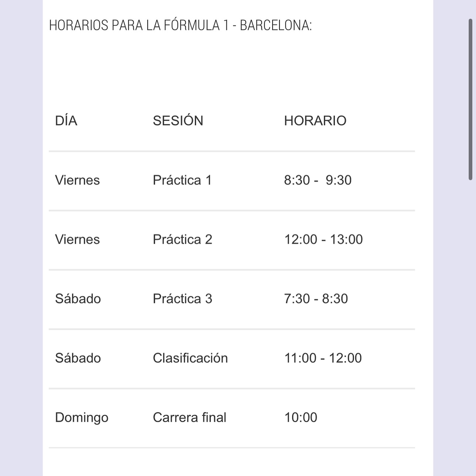Image resolution: width=476 pixels, height=476 pixels.
Task: Select the 7:30 - 8:30 time cell
Action: click(316, 299)
